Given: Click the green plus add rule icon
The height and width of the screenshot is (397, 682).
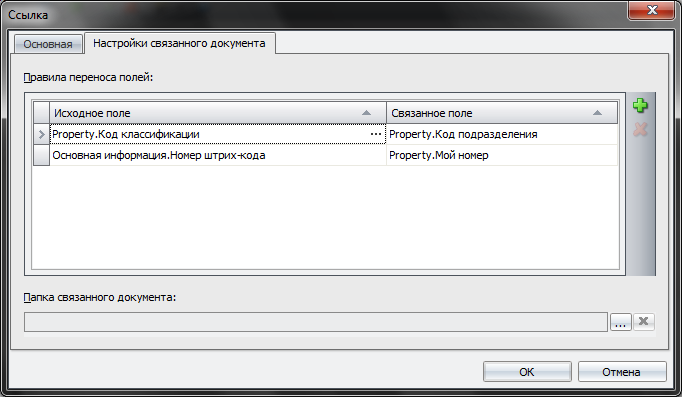Looking at the screenshot, I should tap(640, 105).
